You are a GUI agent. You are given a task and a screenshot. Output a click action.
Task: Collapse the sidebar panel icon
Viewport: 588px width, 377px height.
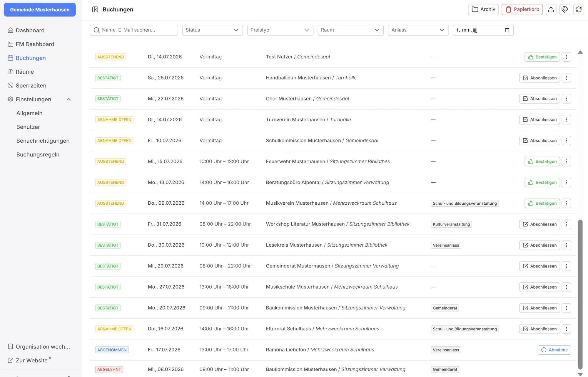95,9
